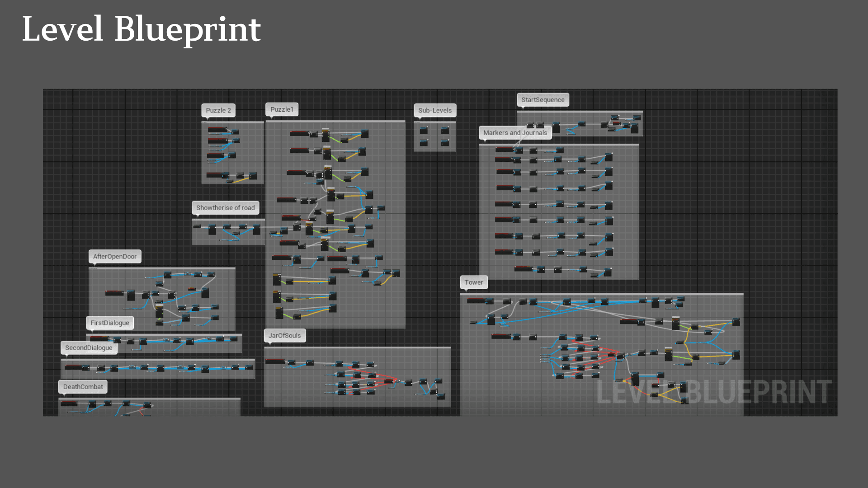Click the DeathCombat comment label
Screen dimensions: 868x488
pos(83,387)
